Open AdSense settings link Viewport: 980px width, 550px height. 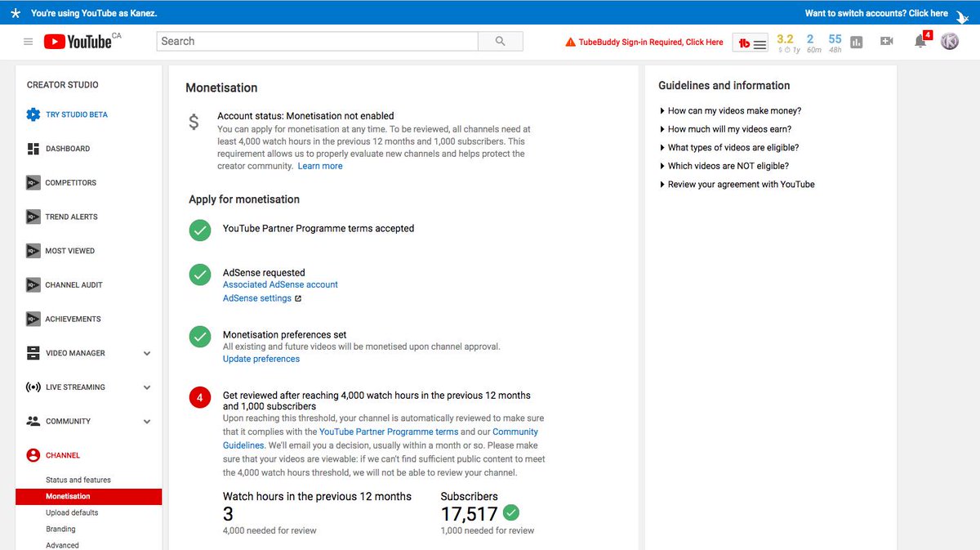click(257, 298)
